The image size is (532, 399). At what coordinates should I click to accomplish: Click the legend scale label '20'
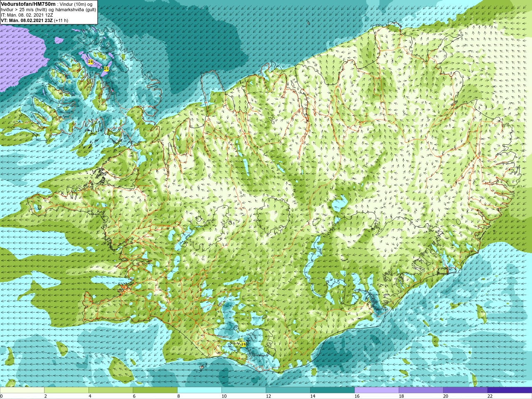click(446, 396)
